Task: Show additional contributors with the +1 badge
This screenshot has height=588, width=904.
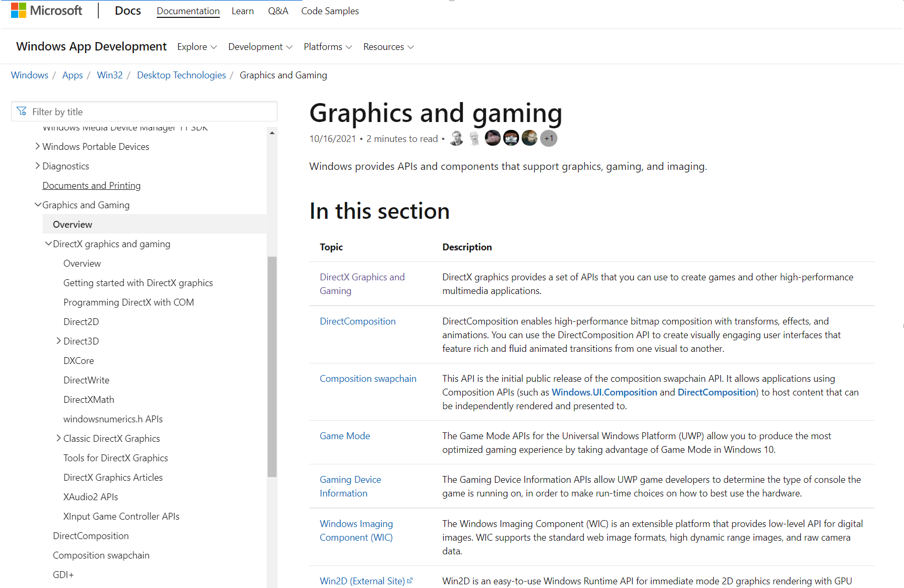Action: click(x=549, y=138)
